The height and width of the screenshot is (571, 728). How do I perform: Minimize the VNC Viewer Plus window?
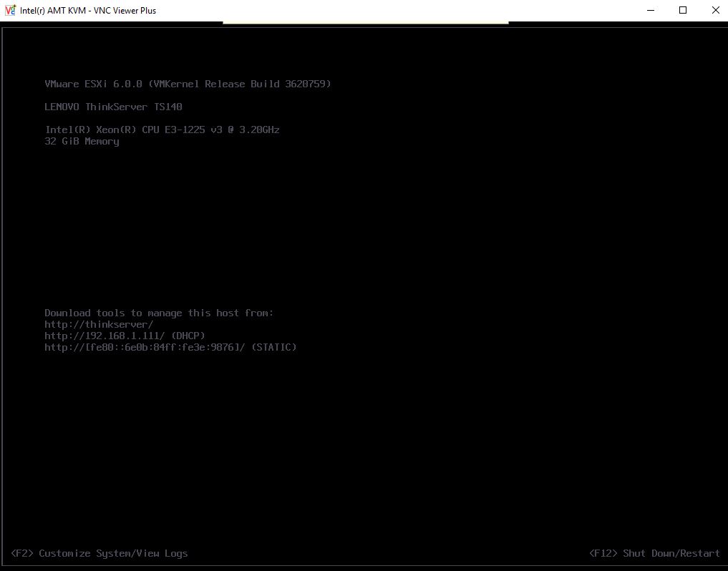[651, 10]
